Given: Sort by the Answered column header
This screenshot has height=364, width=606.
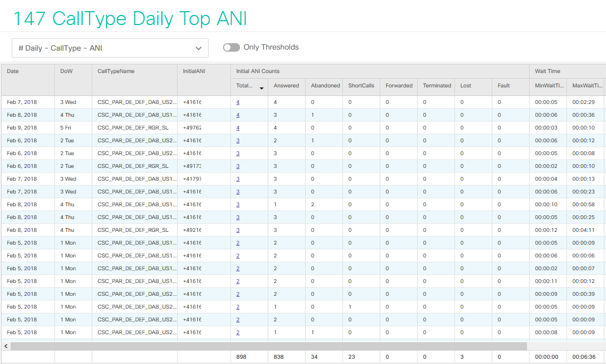Looking at the screenshot, I should (x=286, y=86).
